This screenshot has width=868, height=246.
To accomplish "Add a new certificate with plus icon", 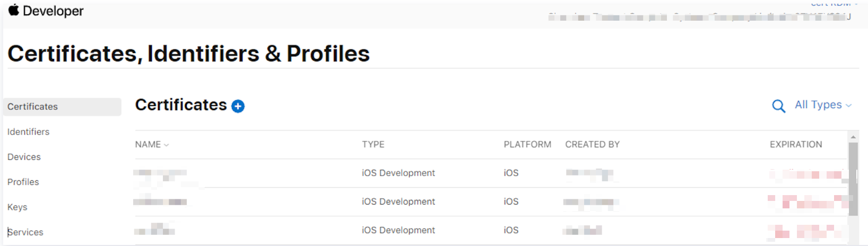I will tap(238, 107).
